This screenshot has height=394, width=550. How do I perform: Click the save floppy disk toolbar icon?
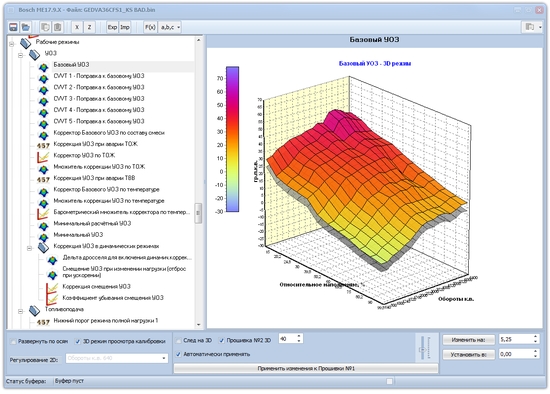pyautogui.click(x=13, y=27)
